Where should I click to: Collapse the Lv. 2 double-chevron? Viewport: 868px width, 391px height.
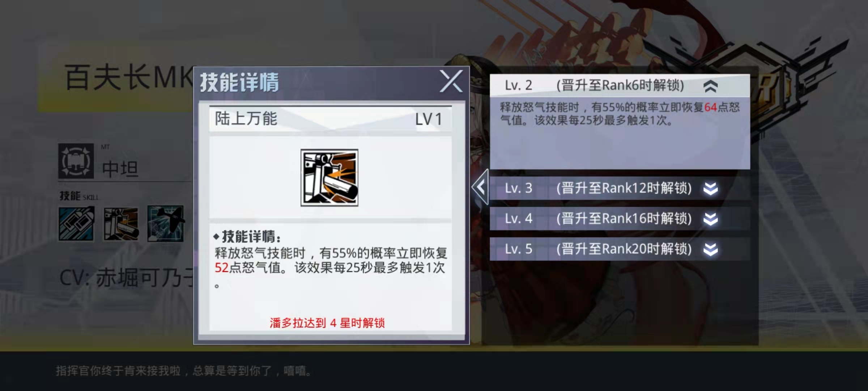point(710,86)
